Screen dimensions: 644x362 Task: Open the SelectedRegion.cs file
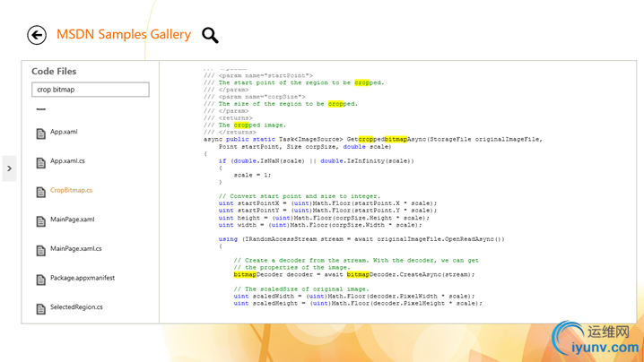coord(76,307)
